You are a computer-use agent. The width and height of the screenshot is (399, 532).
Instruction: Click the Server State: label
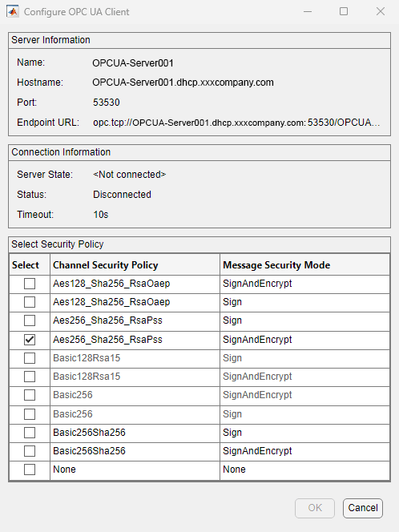coord(45,175)
